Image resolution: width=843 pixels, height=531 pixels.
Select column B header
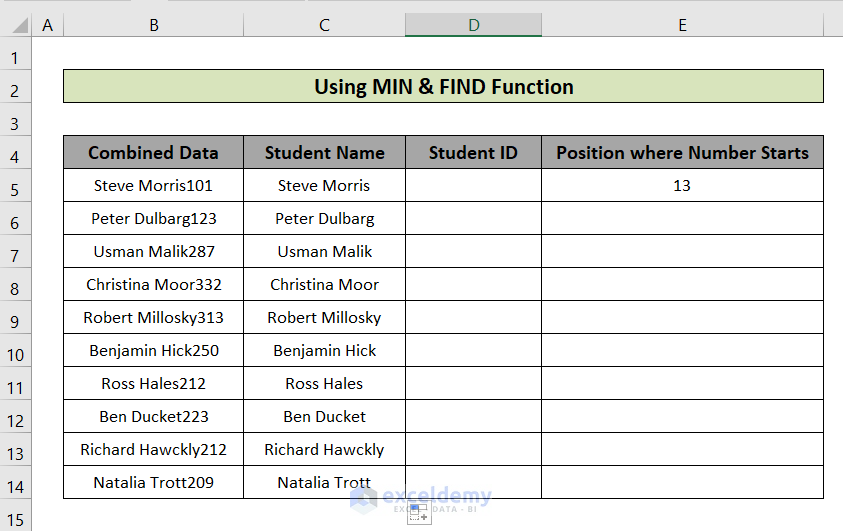[153, 25]
